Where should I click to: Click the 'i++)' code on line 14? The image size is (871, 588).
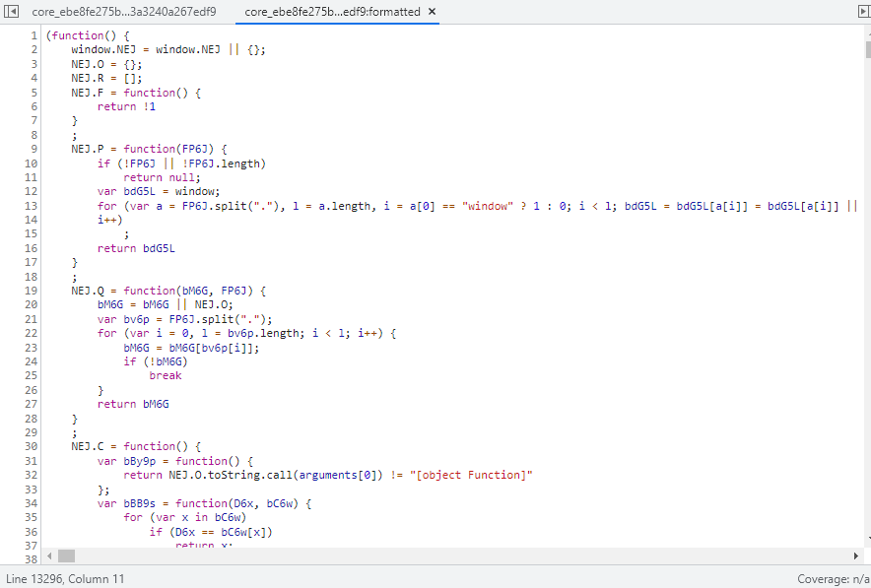(110, 220)
